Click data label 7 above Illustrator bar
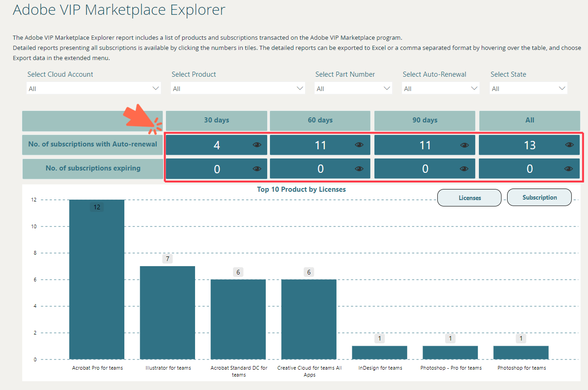 167,259
